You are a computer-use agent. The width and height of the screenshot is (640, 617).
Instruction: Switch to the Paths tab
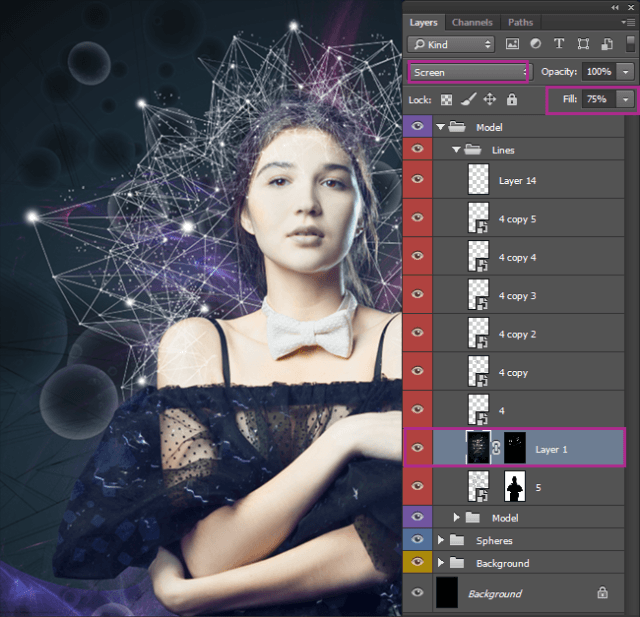[520, 22]
